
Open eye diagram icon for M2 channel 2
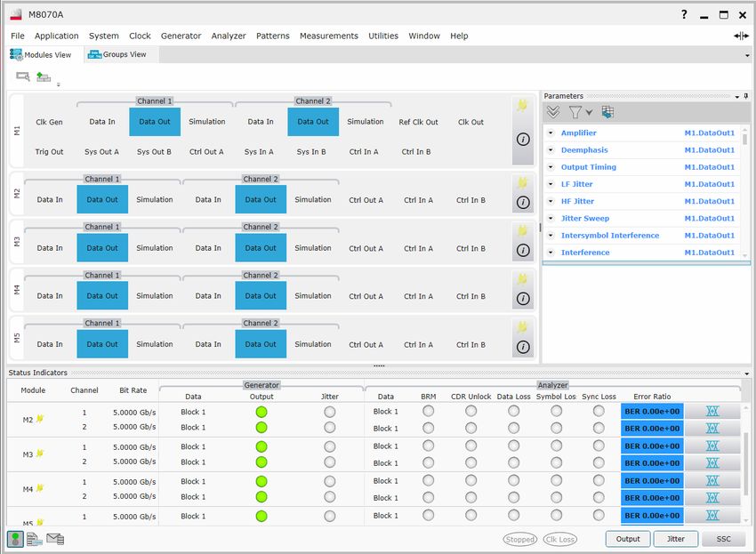(712, 428)
